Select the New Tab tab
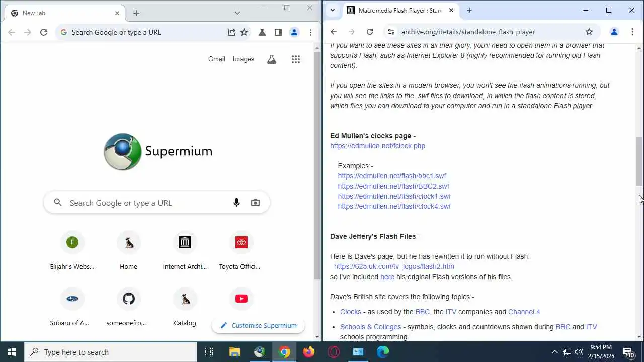 64,13
